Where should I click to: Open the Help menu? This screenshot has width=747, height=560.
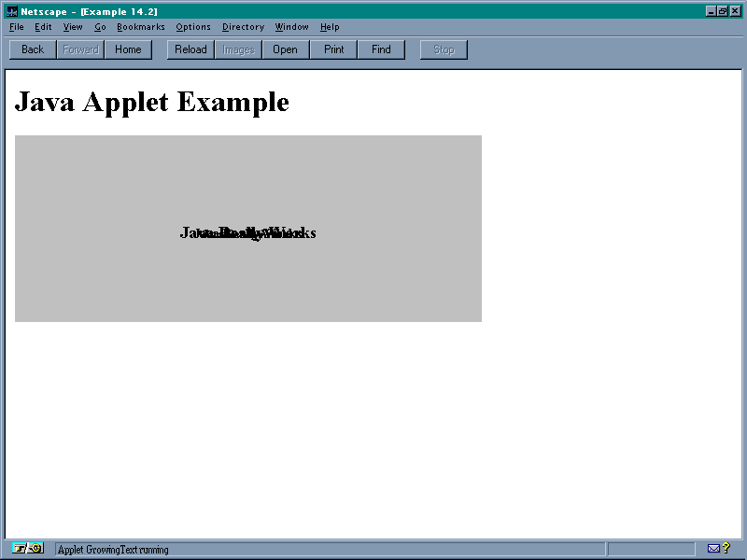[x=330, y=27]
